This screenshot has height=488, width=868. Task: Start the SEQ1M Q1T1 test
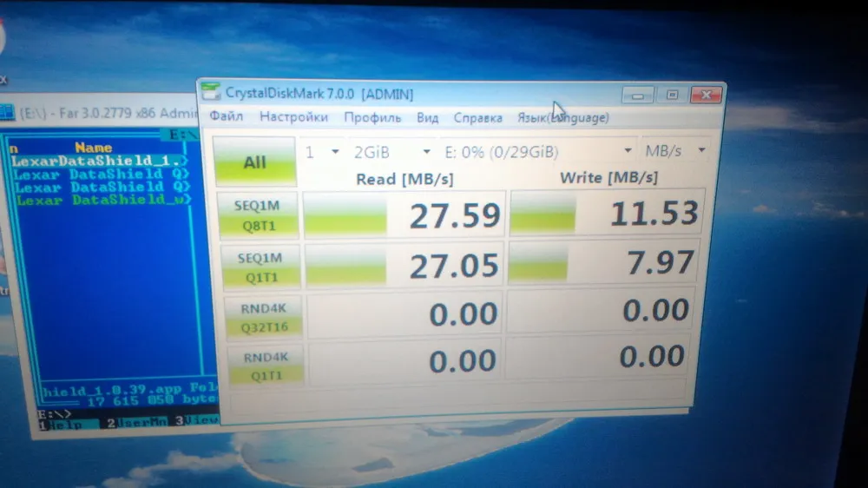click(x=260, y=267)
